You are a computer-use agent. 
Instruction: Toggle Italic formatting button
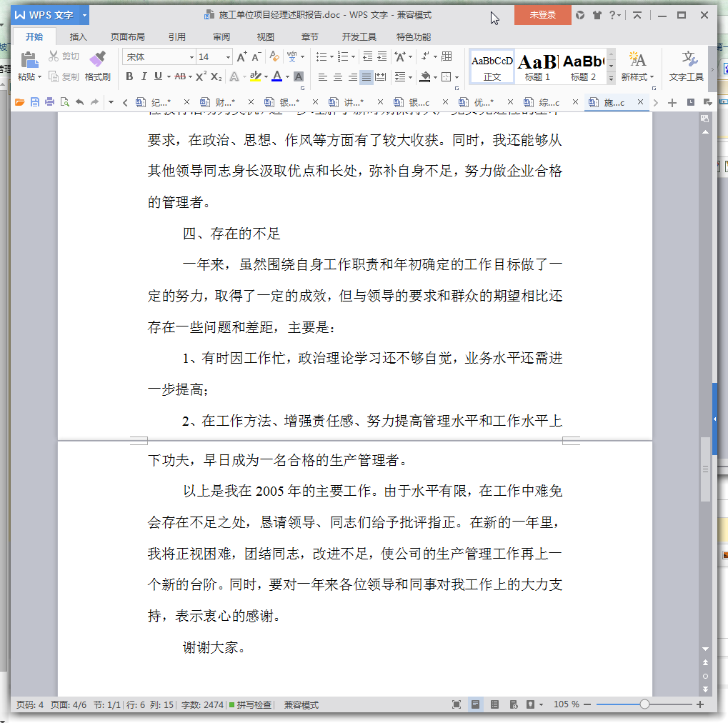pos(144,76)
